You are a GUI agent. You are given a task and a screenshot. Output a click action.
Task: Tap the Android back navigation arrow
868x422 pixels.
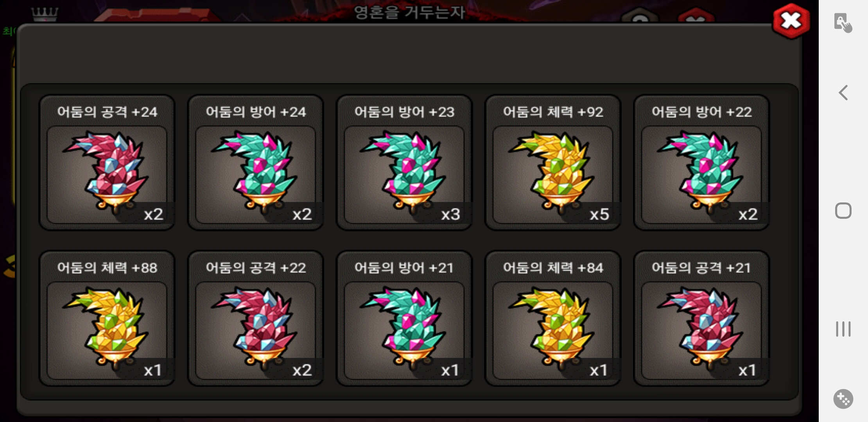click(x=843, y=93)
